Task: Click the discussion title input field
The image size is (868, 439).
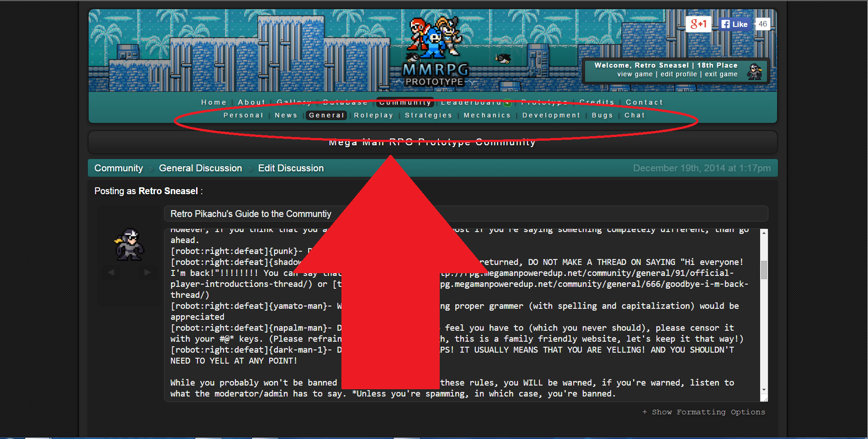Action: [466, 214]
